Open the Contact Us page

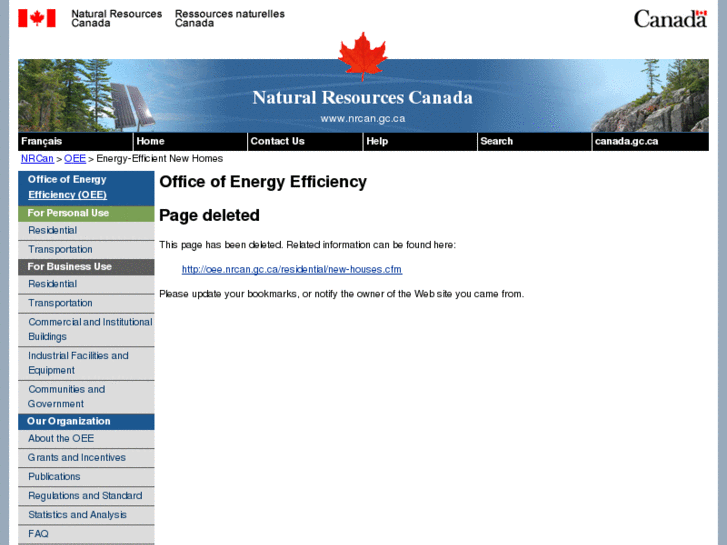(277, 141)
